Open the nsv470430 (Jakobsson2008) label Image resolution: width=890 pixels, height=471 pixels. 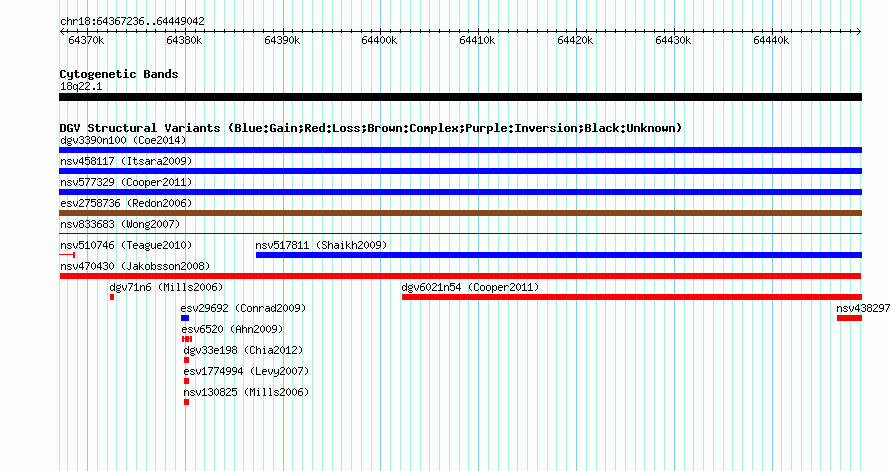[135, 266]
